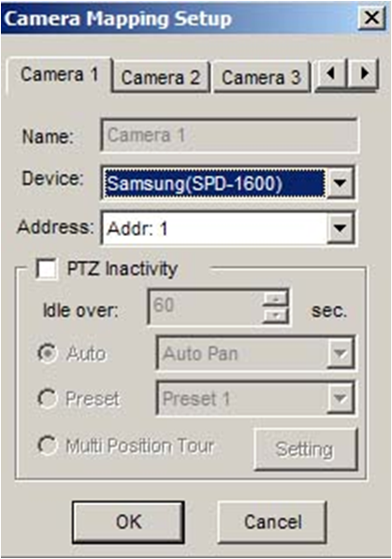This screenshot has width=392, height=559.
Task: Click the tab scroll left arrow
Action: (331, 75)
